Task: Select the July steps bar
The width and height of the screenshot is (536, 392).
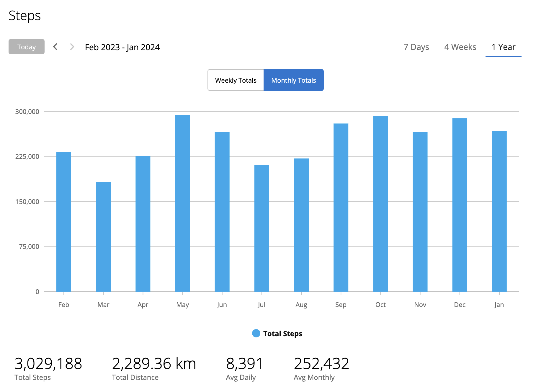Action: [x=262, y=228]
